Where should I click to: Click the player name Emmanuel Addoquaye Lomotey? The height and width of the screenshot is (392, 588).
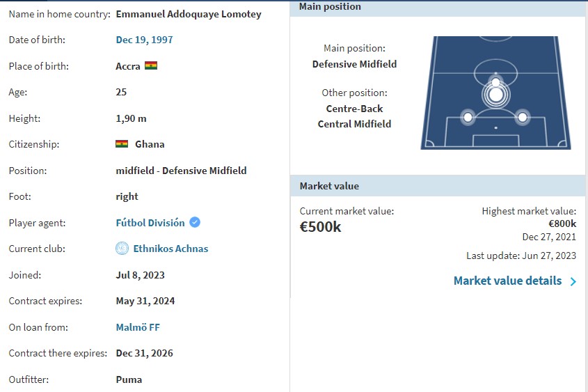(189, 14)
